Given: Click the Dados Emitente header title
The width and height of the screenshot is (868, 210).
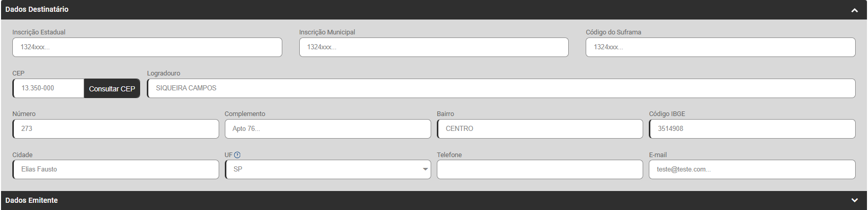Looking at the screenshot, I should [x=32, y=200].
